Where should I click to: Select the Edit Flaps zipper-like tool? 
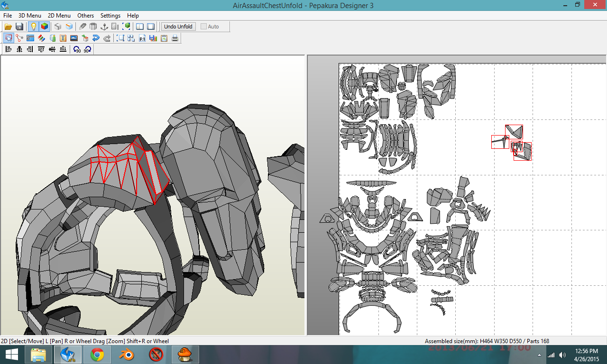pos(30,38)
